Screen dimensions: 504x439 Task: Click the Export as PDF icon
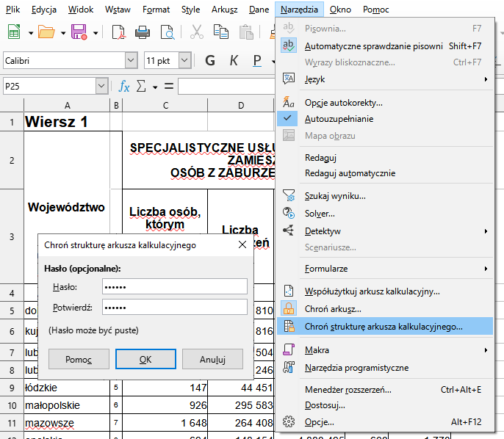[x=118, y=32]
